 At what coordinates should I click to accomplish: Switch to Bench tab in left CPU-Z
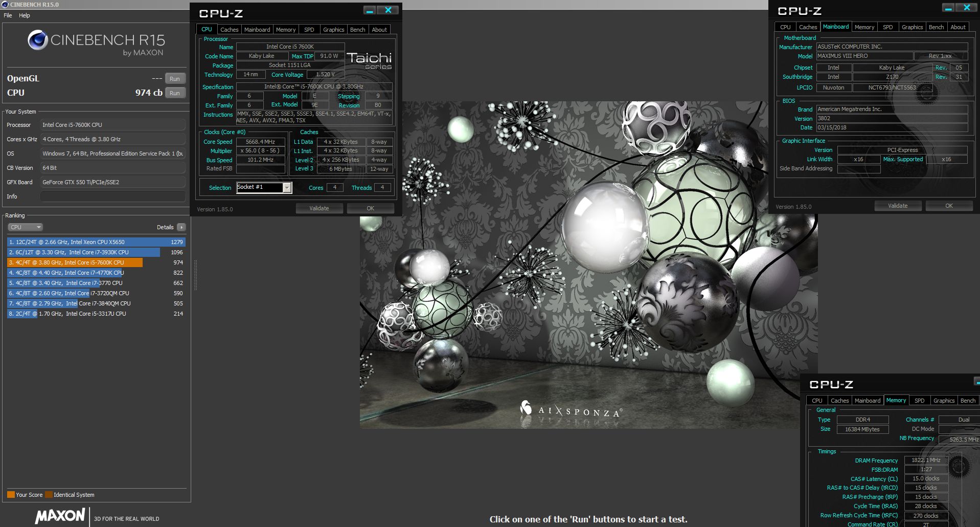[358, 30]
